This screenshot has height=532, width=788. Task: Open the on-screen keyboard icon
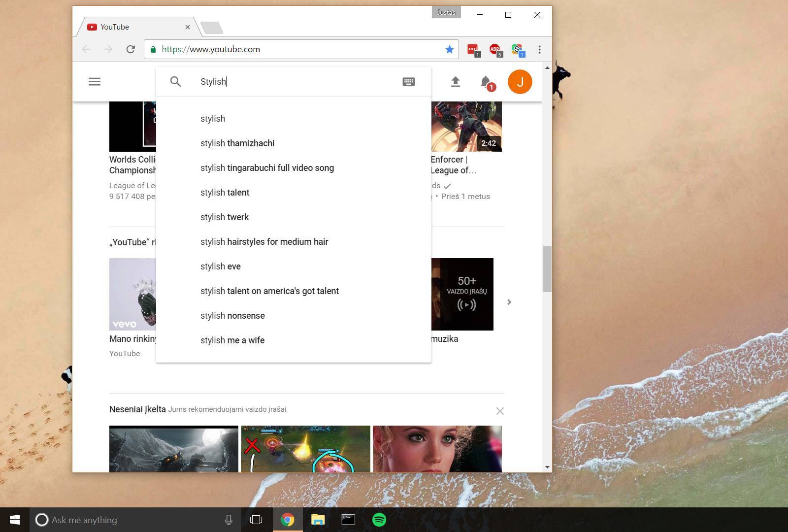click(409, 82)
